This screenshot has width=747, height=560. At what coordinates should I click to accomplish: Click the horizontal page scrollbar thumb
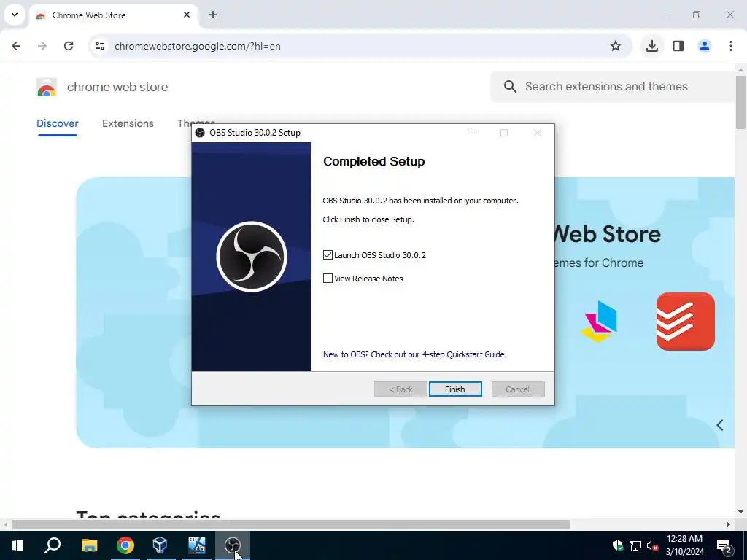[291, 525]
